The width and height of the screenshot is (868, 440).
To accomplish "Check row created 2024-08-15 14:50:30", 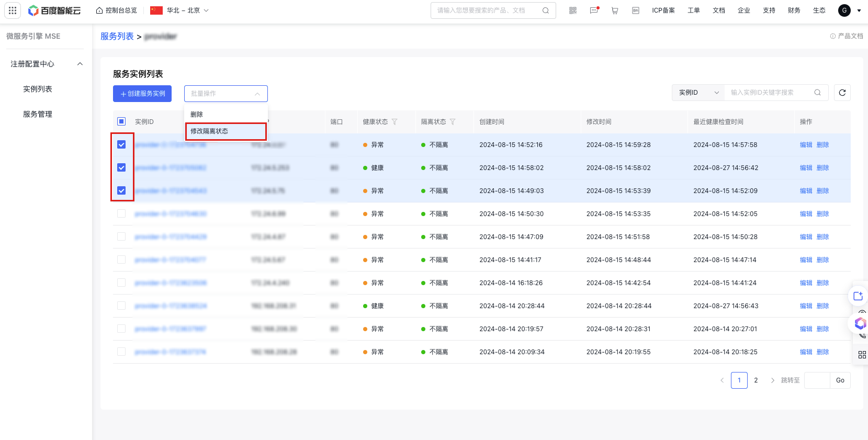I will (121, 213).
